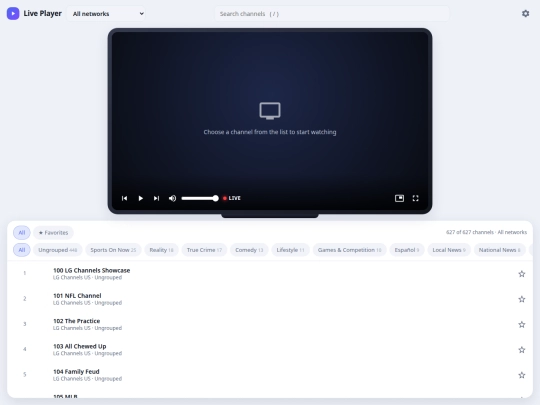Play 101 NFL Channel
The image size is (540, 405).
tap(270, 299)
